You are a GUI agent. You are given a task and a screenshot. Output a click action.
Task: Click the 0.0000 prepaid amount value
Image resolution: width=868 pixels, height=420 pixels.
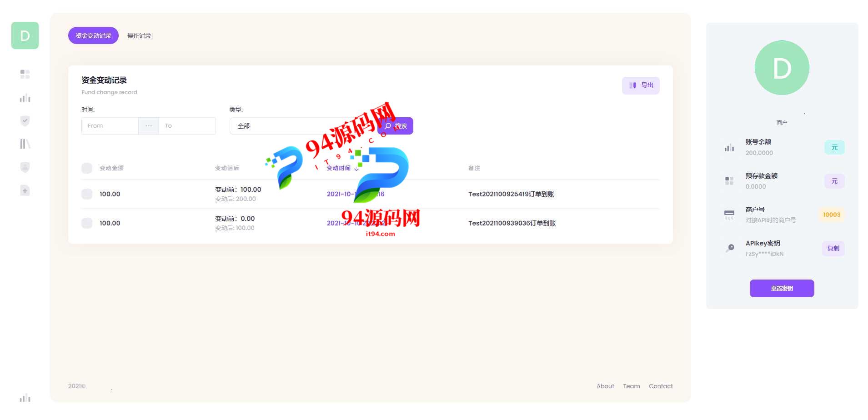756,186
